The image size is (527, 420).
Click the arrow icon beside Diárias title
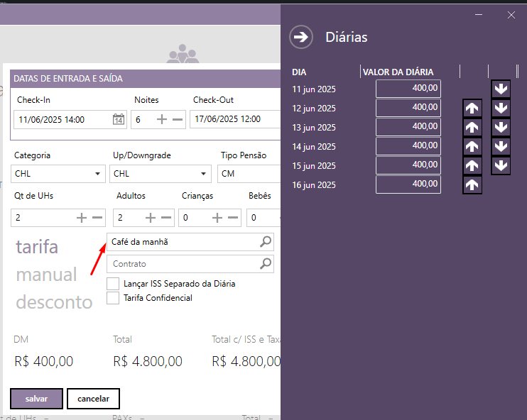click(301, 37)
